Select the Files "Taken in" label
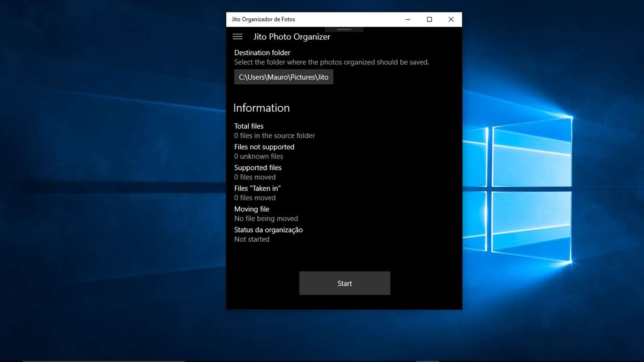644x362 pixels. click(x=257, y=188)
